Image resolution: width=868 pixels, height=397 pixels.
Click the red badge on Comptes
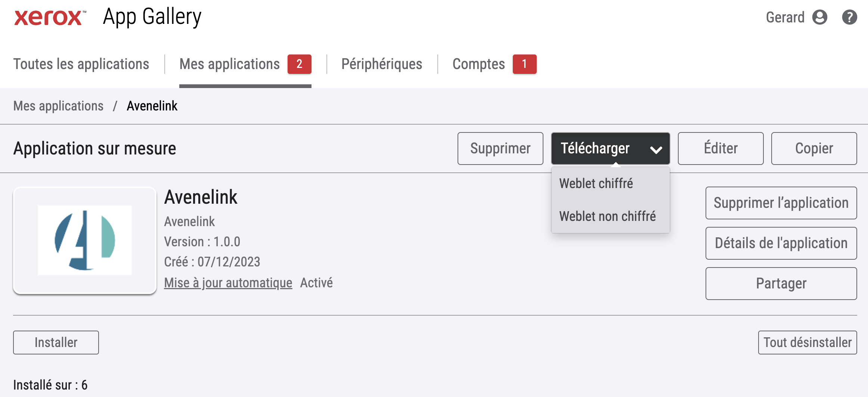tap(524, 64)
